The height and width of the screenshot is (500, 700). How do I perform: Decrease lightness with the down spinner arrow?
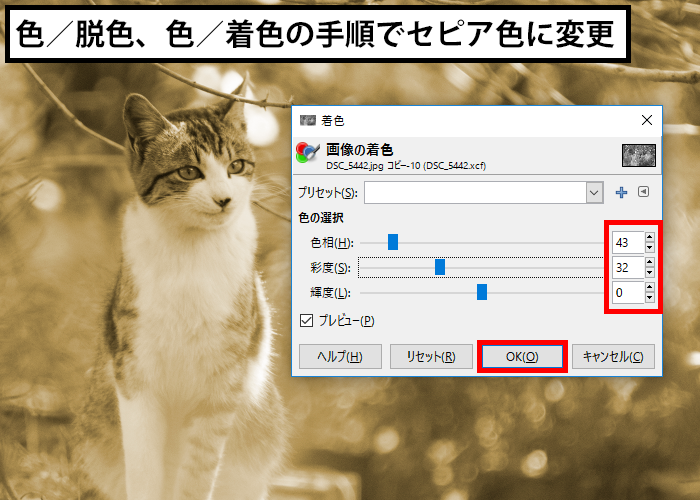tap(650, 297)
